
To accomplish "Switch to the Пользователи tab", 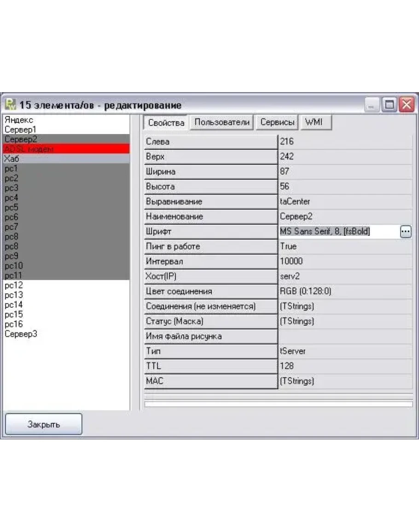I will 222,123.
